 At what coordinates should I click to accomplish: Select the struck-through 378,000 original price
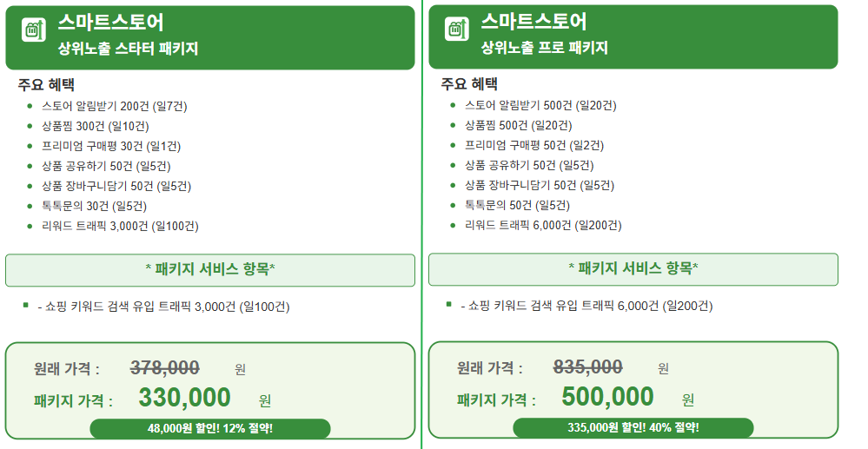[165, 367]
